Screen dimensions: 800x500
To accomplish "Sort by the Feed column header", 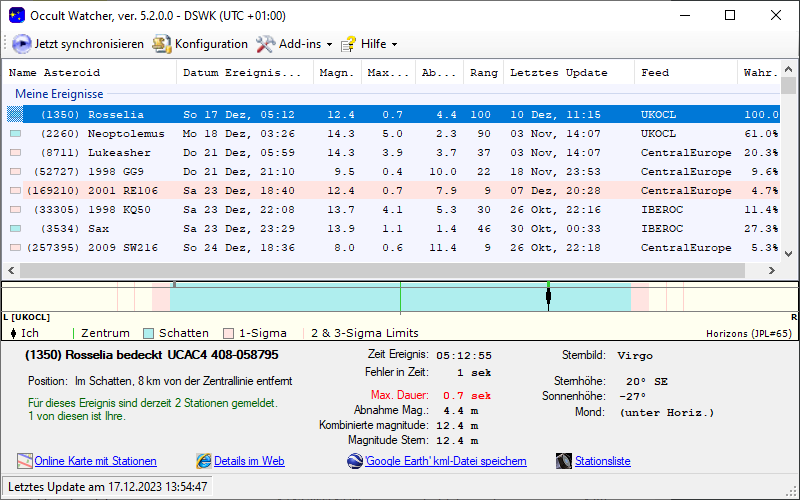I will click(x=655, y=73).
